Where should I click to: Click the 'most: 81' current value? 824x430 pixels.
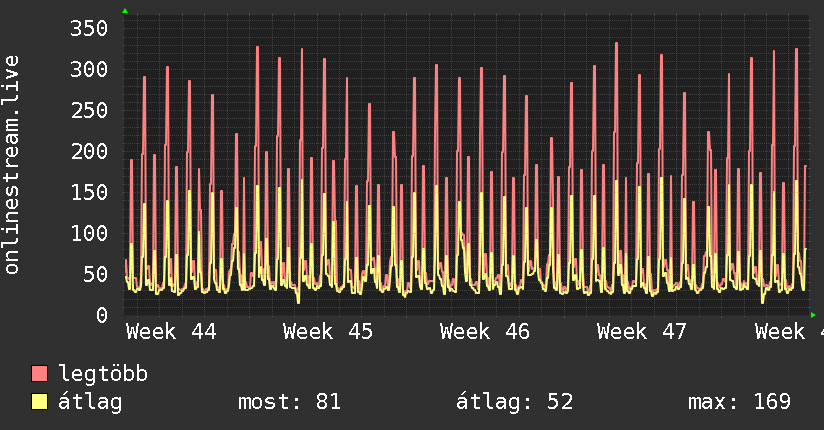point(290,402)
